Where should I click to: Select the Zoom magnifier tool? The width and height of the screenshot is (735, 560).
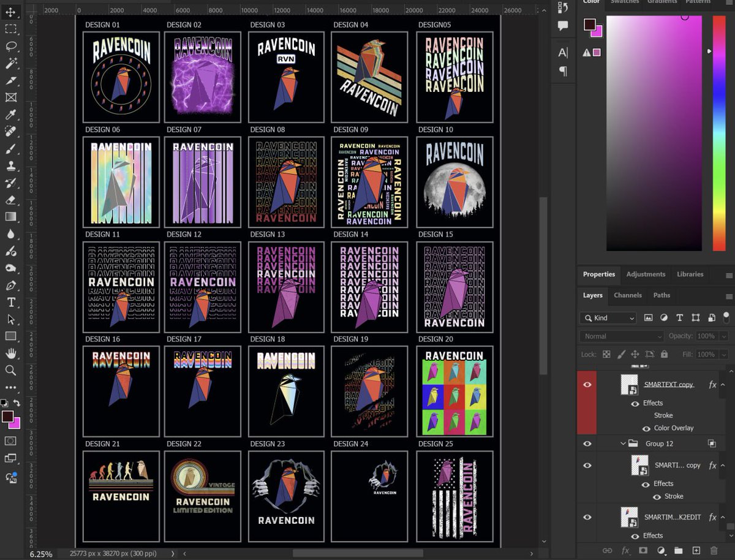[x=11, y=370]
